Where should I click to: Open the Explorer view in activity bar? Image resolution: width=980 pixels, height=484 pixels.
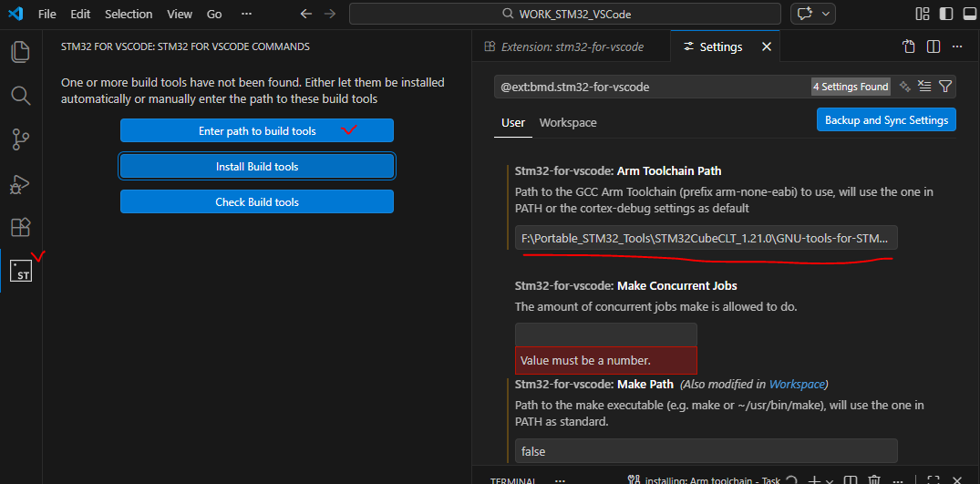click(21, 51)
